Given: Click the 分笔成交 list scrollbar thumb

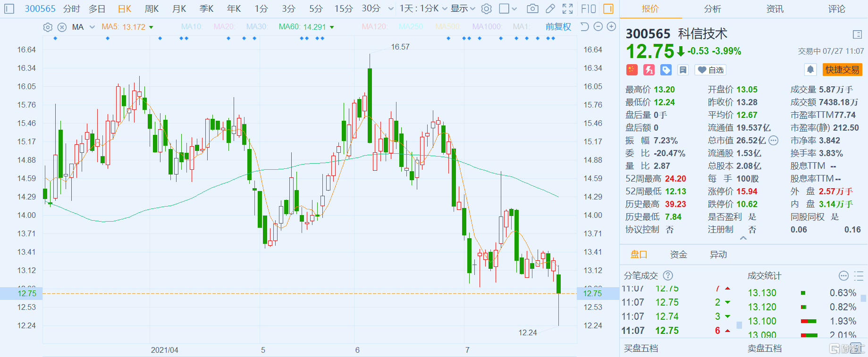Looking at the screenshot, I should point(739,325).
